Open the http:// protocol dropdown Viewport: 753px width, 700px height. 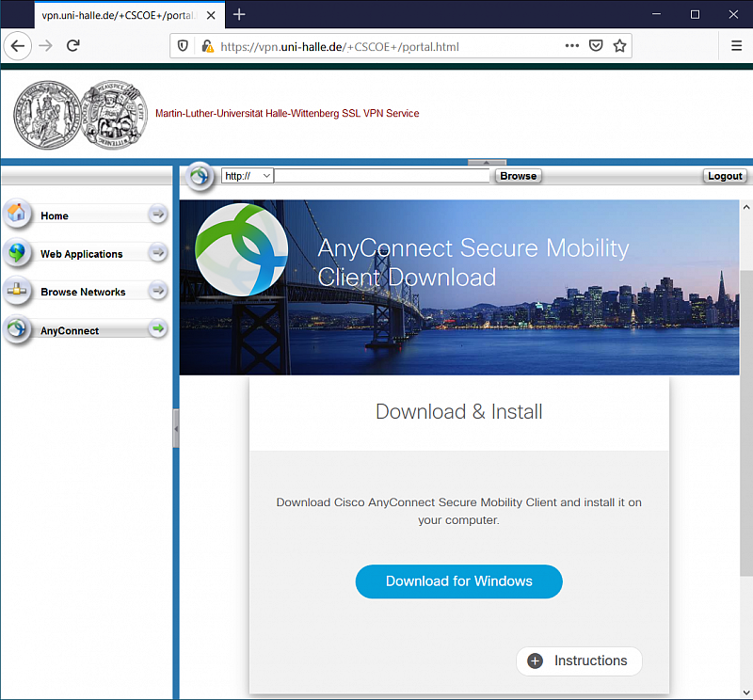point(248,176)
